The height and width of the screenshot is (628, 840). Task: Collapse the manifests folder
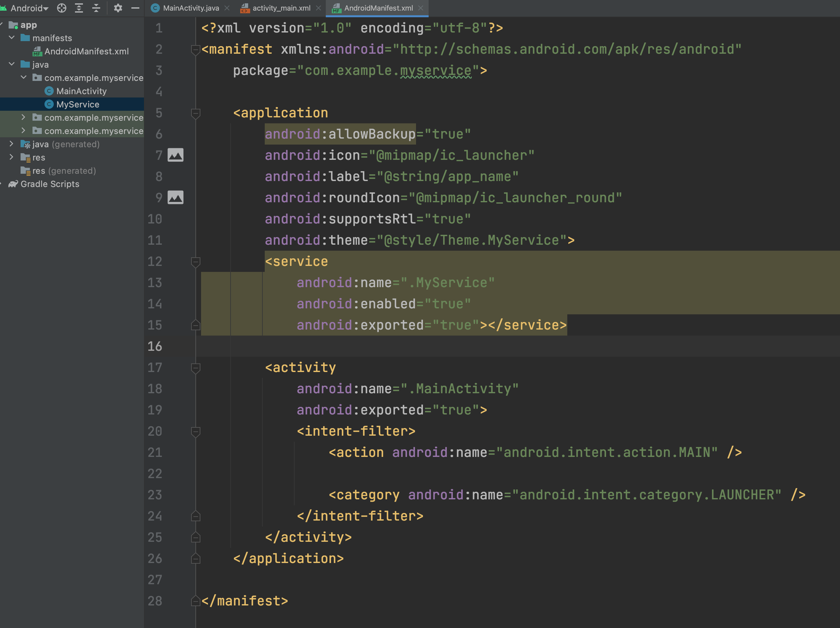tap(12, 37)
